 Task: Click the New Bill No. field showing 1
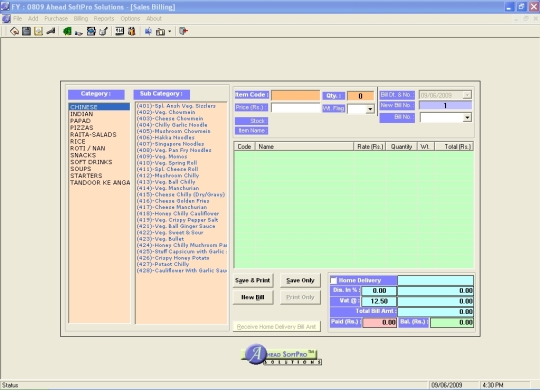tap(445, 105)
